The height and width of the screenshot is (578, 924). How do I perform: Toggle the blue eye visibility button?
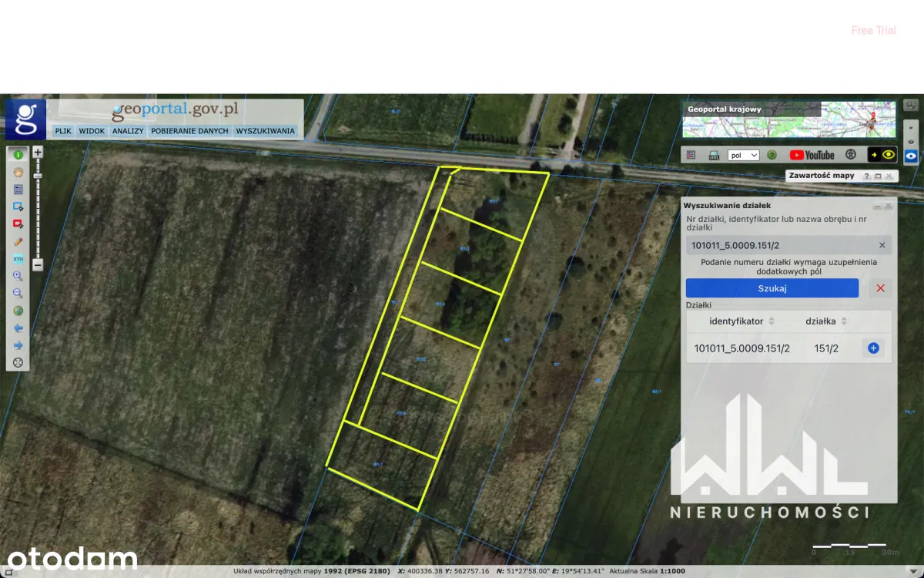[x=911, y=156]
